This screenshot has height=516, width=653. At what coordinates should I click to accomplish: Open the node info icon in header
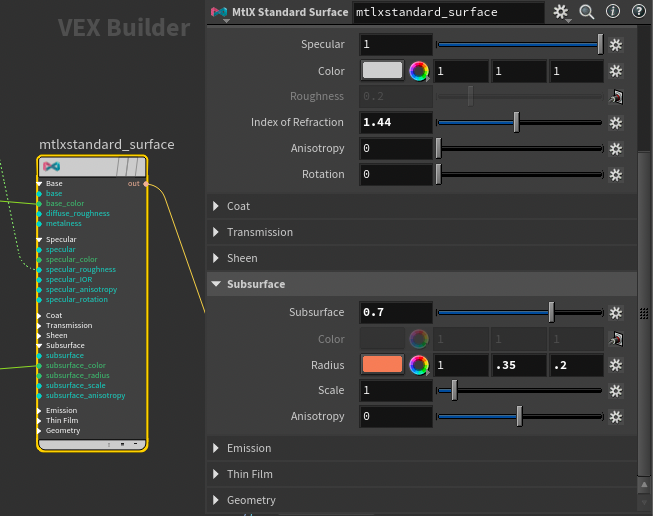[613, 12]
